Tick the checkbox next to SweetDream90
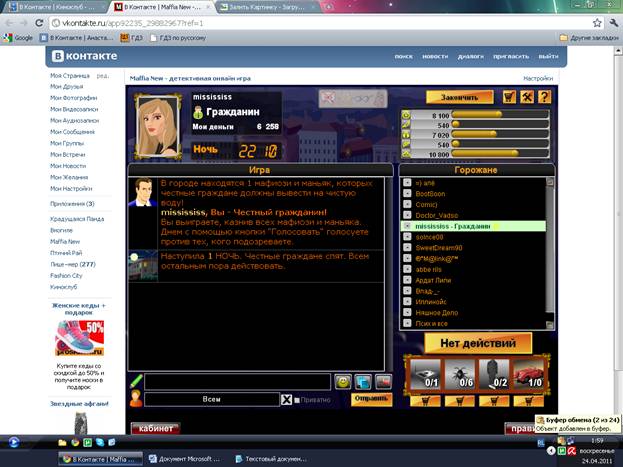 point(407,247)
